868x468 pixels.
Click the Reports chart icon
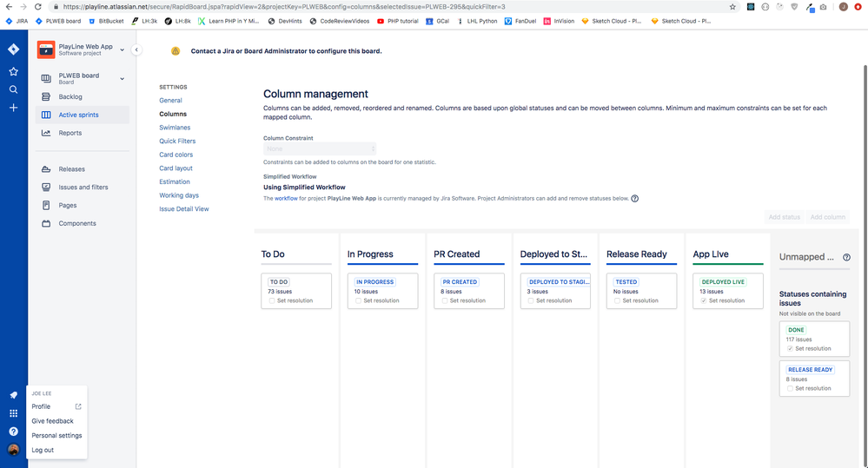click(x=46, y=133)
